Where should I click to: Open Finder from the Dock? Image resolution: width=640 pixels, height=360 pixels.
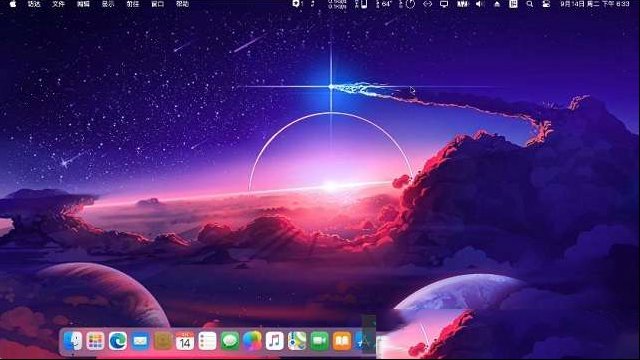(73, 341)
